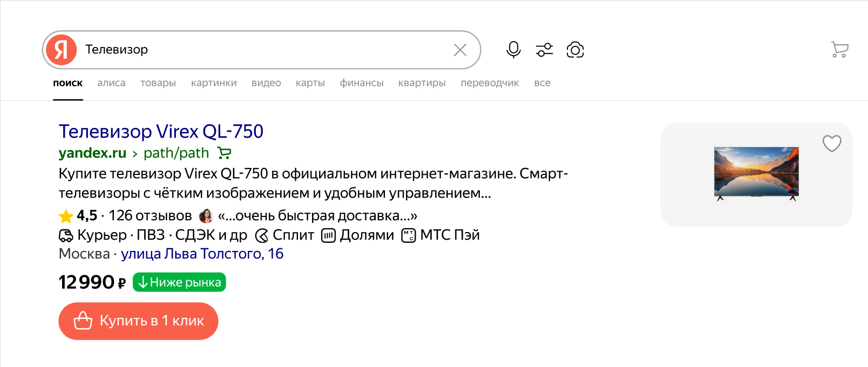Viewport: 868px width, 367px height.
Task: Open Телевизор Virex QL-750 title link
Action: pyautogui.click(x=161, y=131)
